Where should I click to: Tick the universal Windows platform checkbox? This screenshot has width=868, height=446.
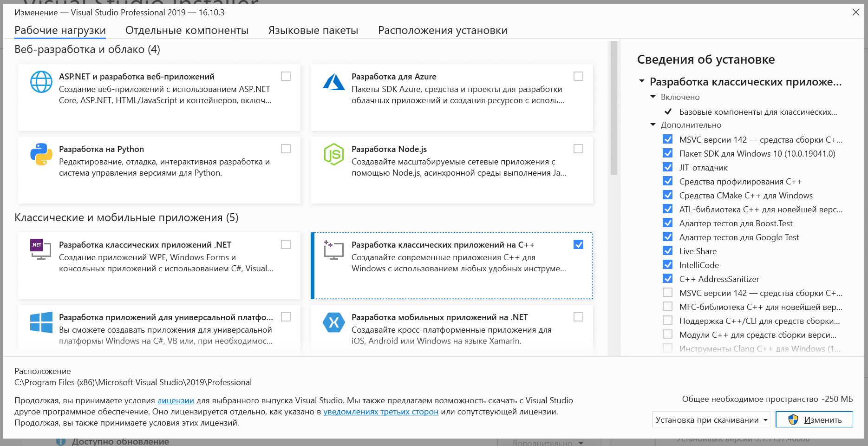click(286, 317)
